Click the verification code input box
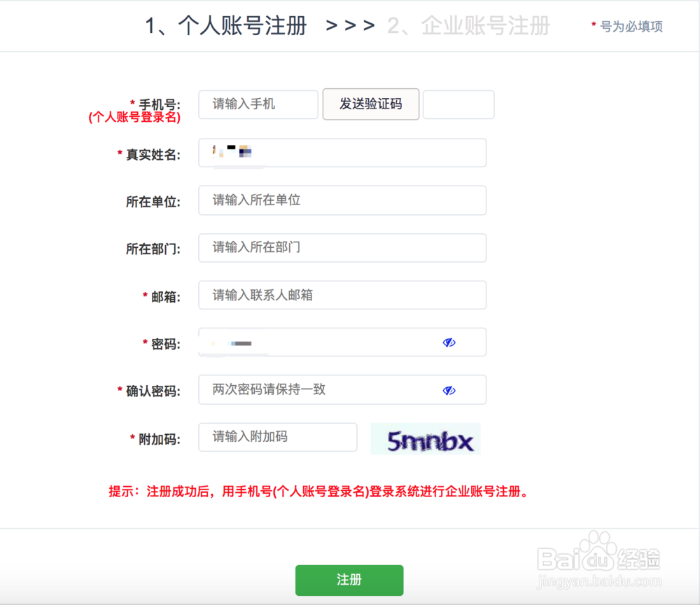 click(x=458, y=104)
